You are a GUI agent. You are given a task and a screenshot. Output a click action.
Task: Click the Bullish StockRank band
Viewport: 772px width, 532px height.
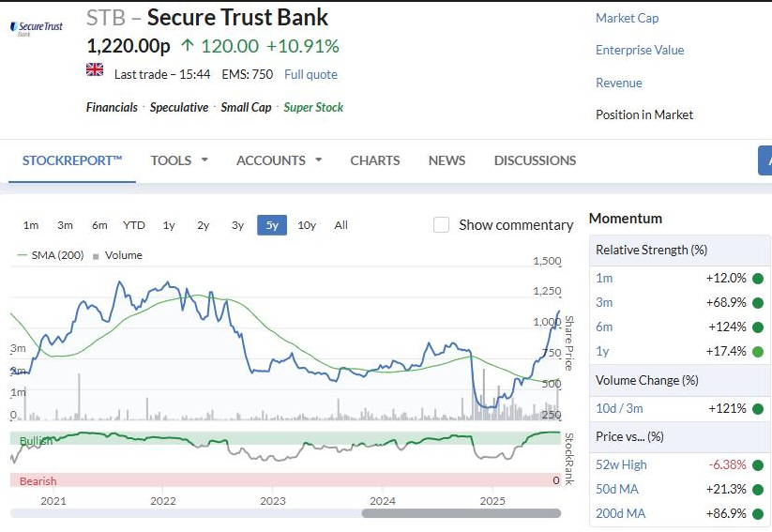pyautogui.click(x=285, y=438)
